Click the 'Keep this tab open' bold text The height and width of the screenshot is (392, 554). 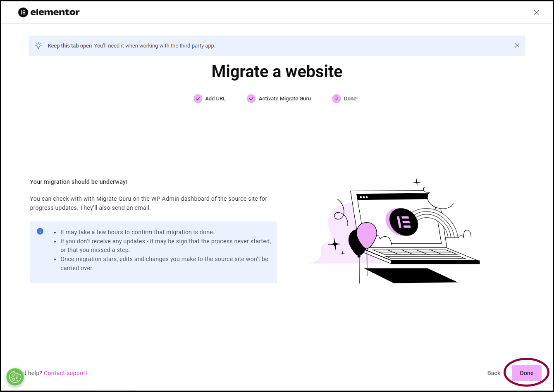[69, 46]
